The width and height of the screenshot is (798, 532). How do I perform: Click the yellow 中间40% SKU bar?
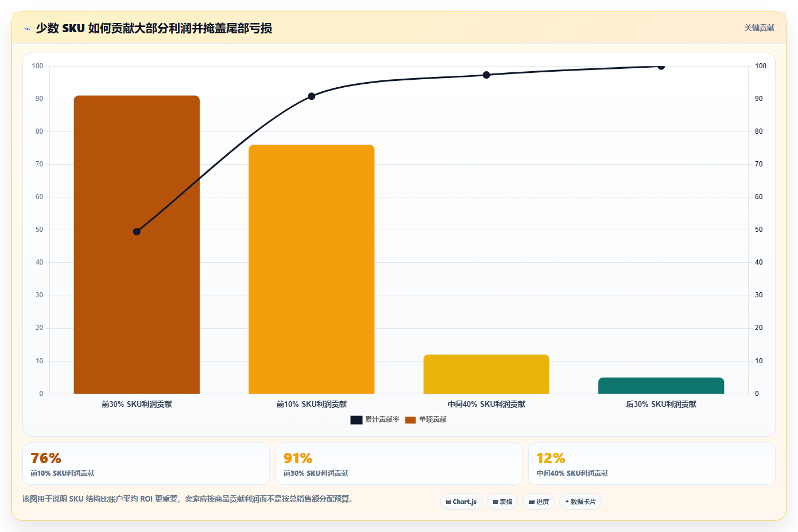(486, 374)
